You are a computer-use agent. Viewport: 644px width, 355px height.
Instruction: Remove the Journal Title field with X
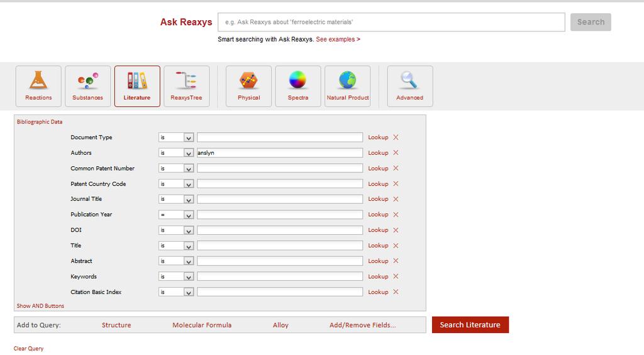pos(396,199)
